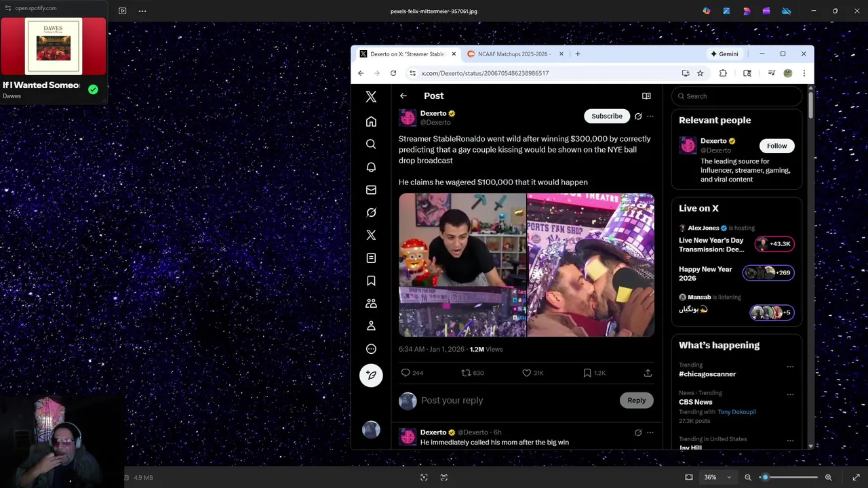
Task: Open NYE broadcast kiss image on right
Action: (x=591, y=265)
